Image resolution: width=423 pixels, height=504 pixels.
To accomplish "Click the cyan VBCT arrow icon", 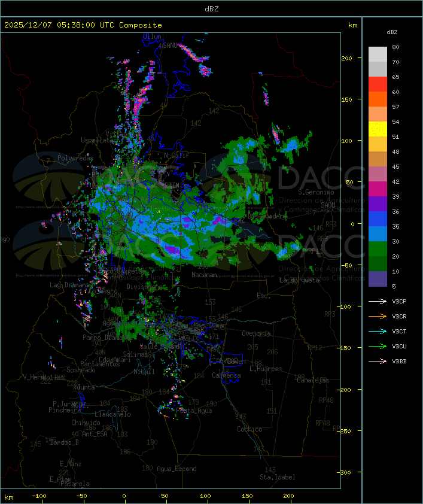I will pos(378,331).
